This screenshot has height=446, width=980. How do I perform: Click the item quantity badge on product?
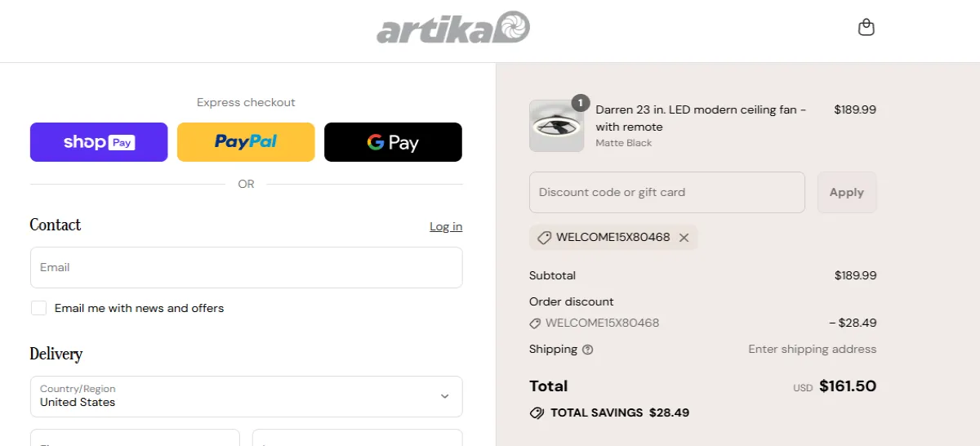click(x=580, y=103)
